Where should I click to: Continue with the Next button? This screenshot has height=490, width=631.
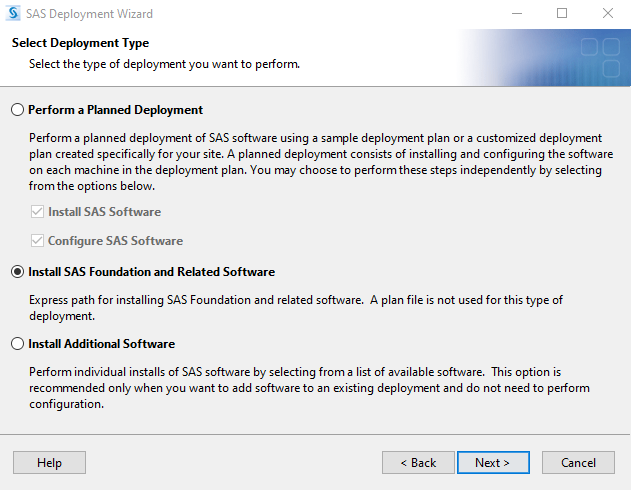pos(493,462)
